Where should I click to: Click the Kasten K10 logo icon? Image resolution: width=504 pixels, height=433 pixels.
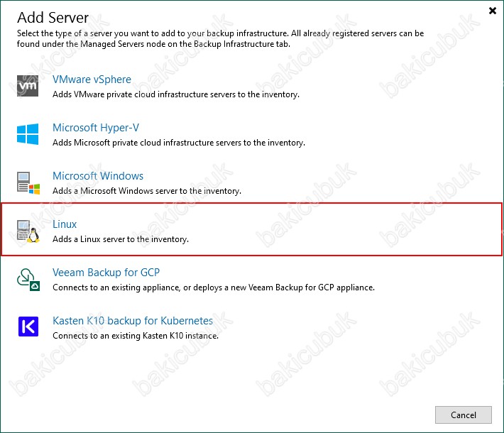click(28, 327)
